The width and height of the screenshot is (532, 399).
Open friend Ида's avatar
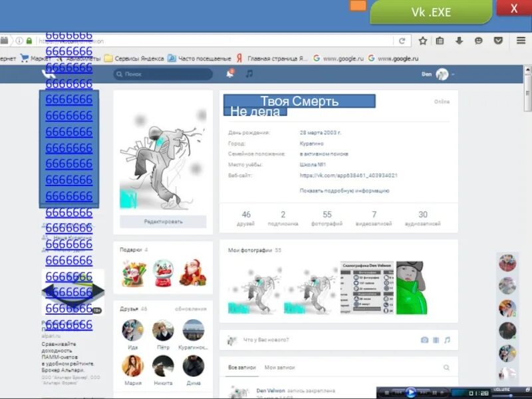(132, 330)
